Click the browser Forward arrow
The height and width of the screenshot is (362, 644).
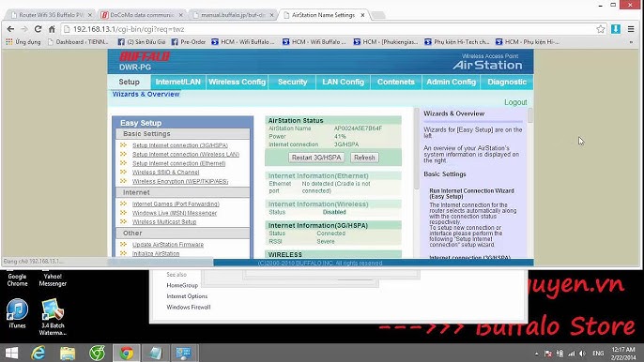[x=24, y=29]
